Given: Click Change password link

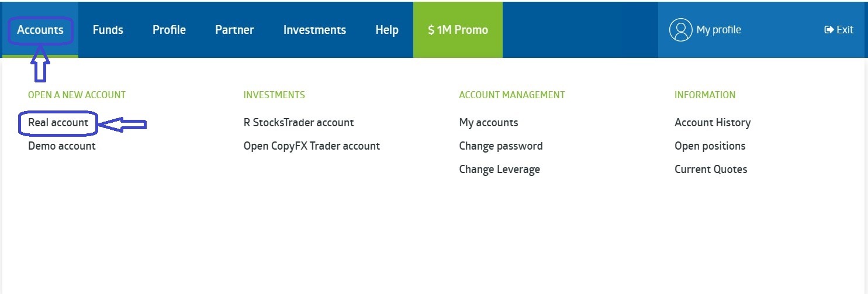Looking at the screenshot, I should (x=500, y=146).
